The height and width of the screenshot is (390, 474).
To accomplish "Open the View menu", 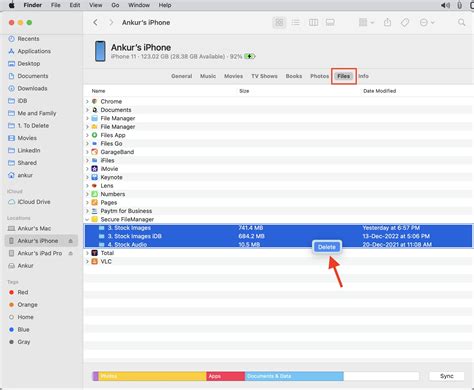I will click(96, 5).
